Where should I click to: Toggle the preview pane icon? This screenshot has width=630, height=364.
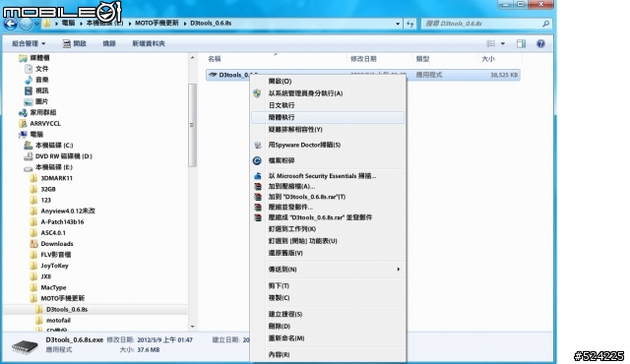click(521, 43)
